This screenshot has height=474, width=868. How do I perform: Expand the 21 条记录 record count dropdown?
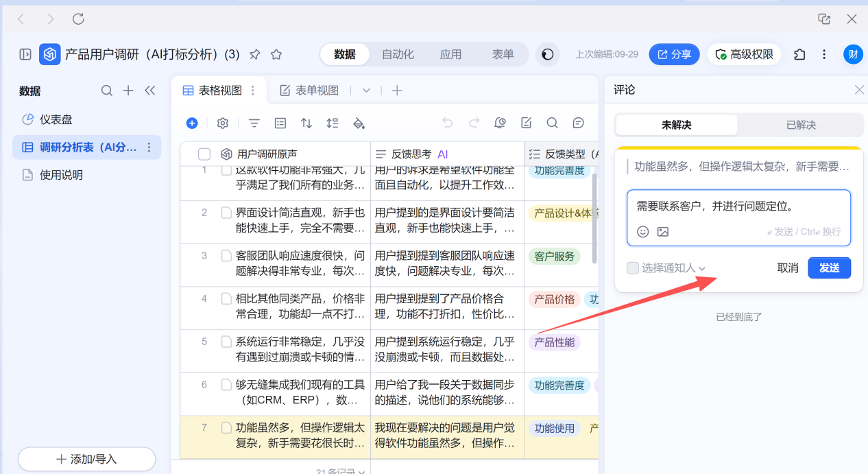pyautogui.click(x=341, y=471)
